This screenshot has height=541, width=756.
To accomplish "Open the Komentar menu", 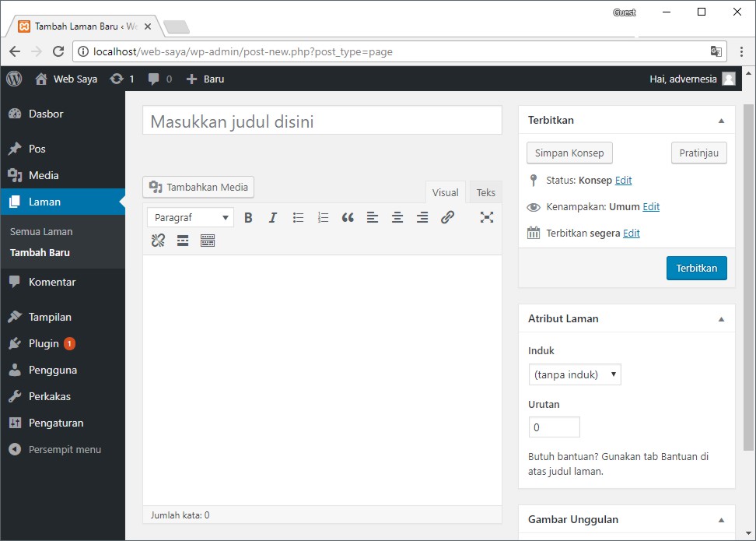I will 63,282.
